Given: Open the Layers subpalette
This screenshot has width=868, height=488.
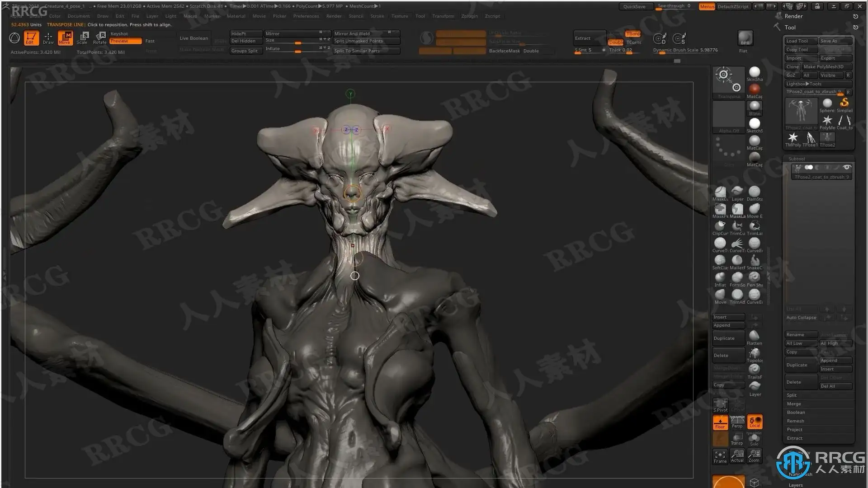Looking at the screenshot, I should [796, 485].
